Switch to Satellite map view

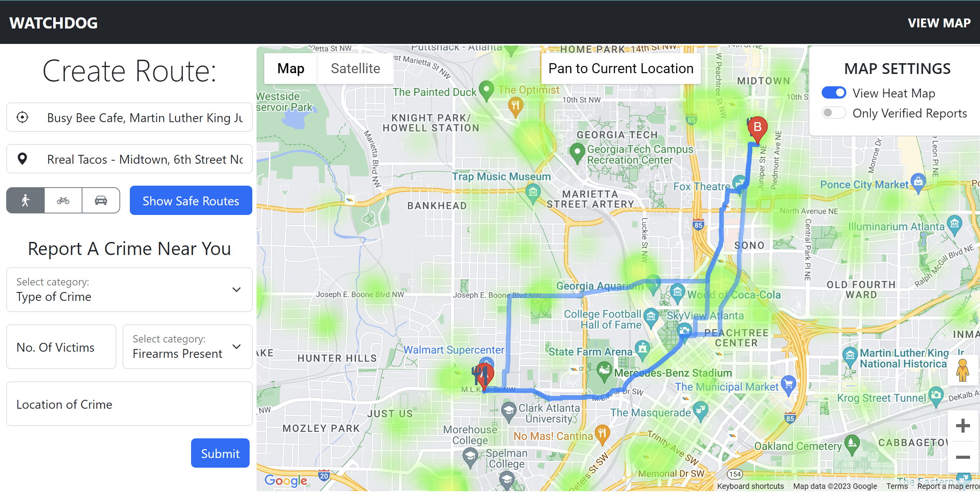(355, 68)
